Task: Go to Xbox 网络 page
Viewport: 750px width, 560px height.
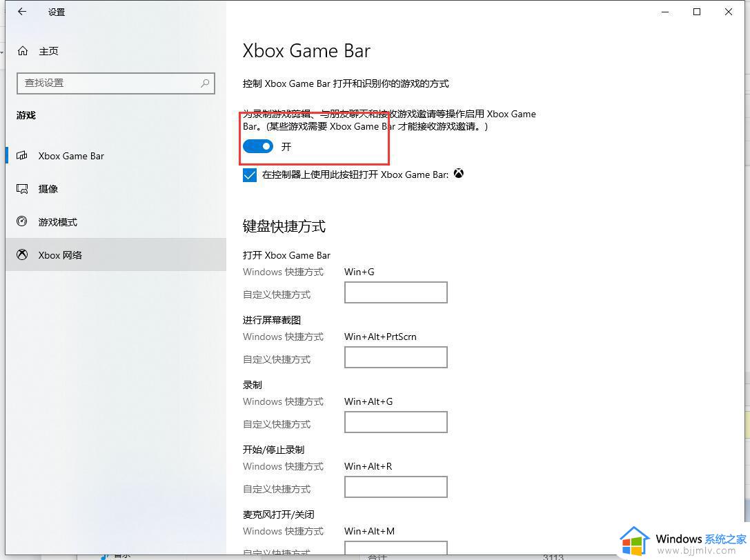Action: pyautogui.click(x=60, y=255)
